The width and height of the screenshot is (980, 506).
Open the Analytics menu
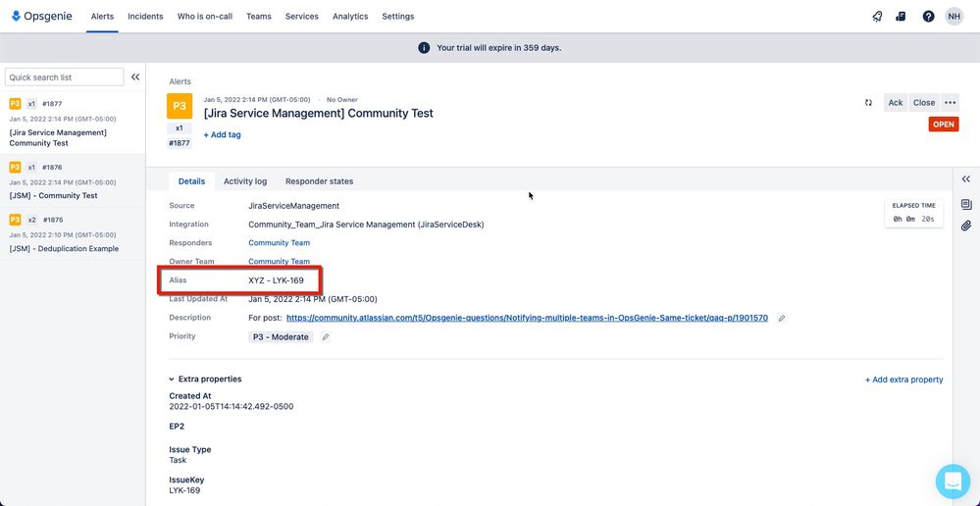(350, 17)
